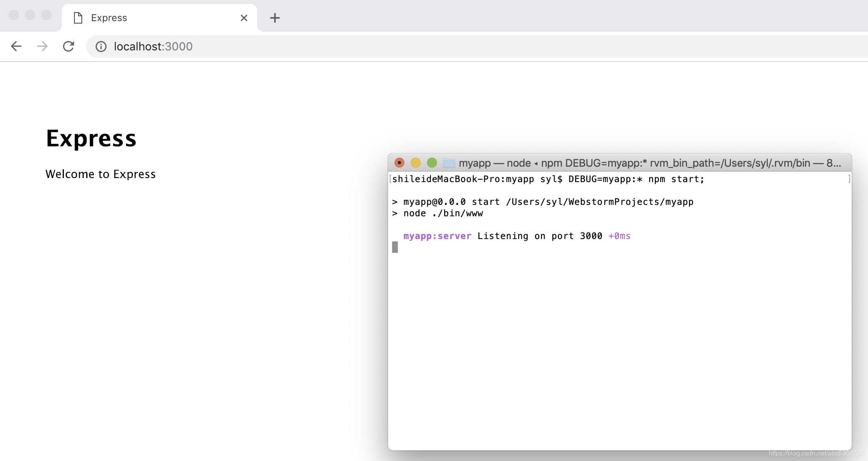Click the myapp@0.0.0 start line in terminal

(543, 202)
